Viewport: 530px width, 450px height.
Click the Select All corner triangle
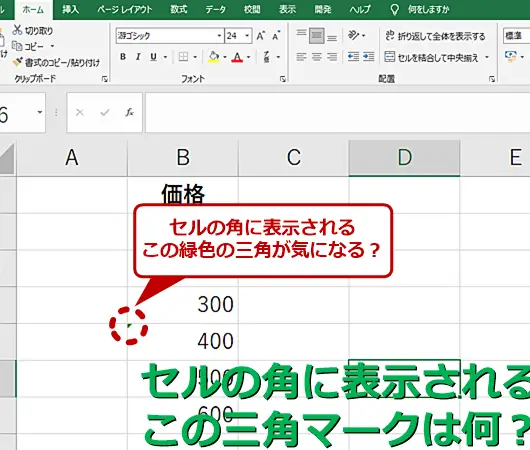[7, 158]
